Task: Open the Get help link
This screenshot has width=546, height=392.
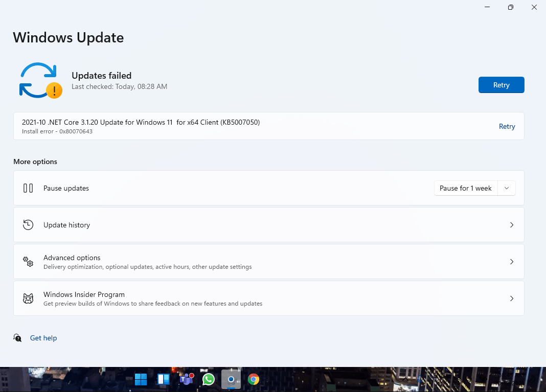Action: pos(43,338)
